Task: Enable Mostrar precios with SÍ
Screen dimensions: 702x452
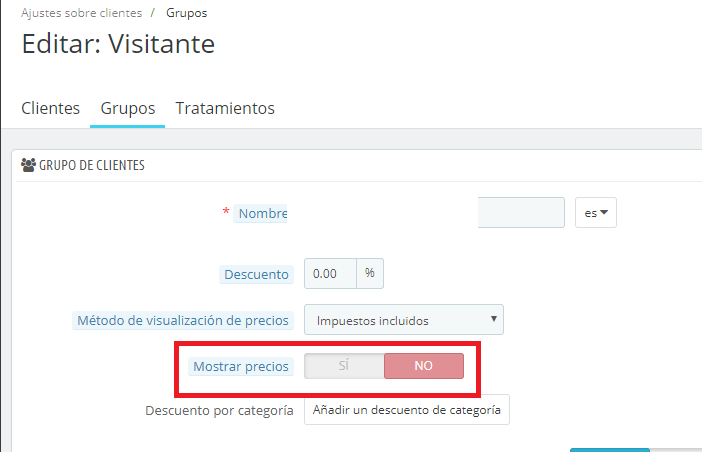Action: click(344, 366)
